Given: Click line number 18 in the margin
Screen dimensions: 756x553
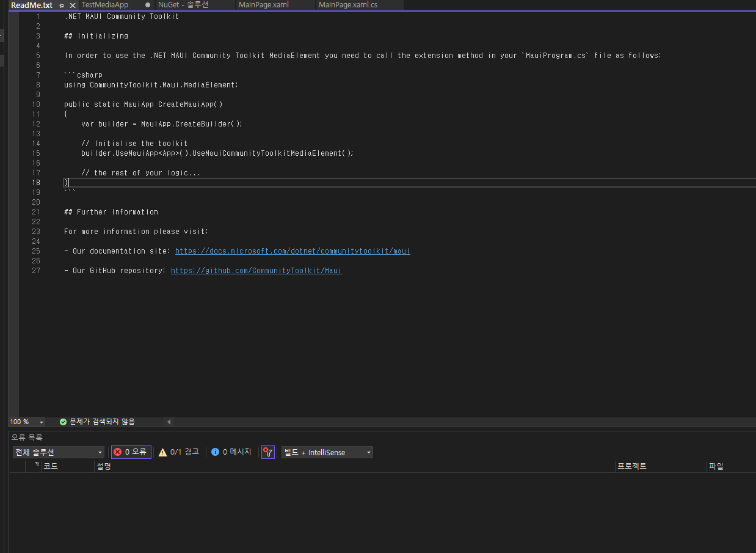Looking at the screenshot, I should tap(36, 183).
